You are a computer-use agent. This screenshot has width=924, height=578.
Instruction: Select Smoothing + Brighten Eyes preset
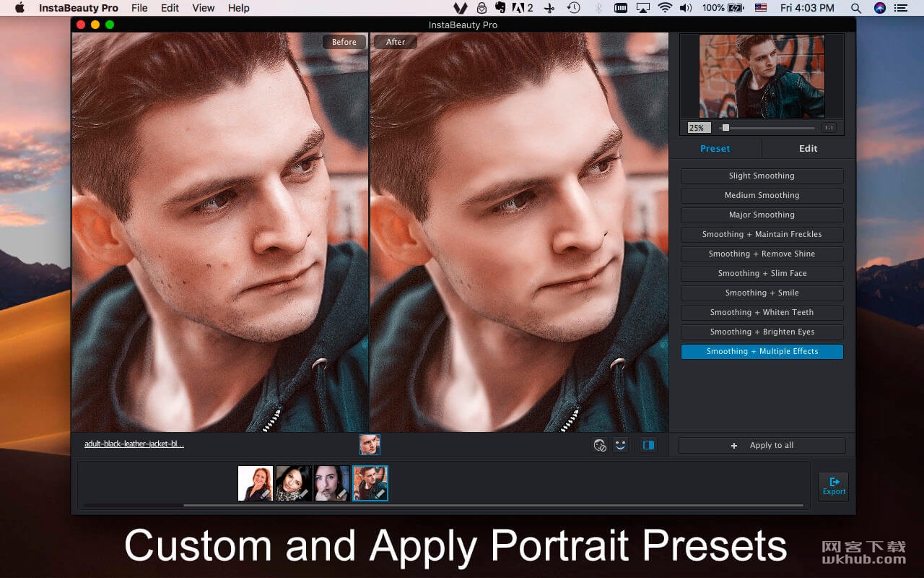coord(762,332)
